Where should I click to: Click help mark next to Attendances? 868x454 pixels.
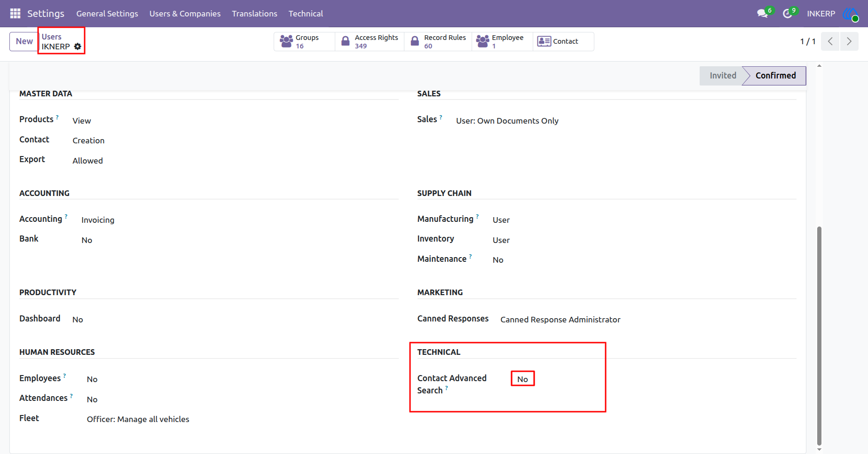pyautogui.click(x=71, y=395)
